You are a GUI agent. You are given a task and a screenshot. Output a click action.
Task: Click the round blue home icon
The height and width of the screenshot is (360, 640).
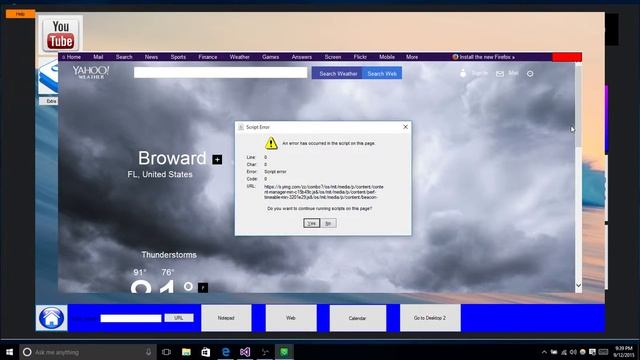(x=51, y=318)
